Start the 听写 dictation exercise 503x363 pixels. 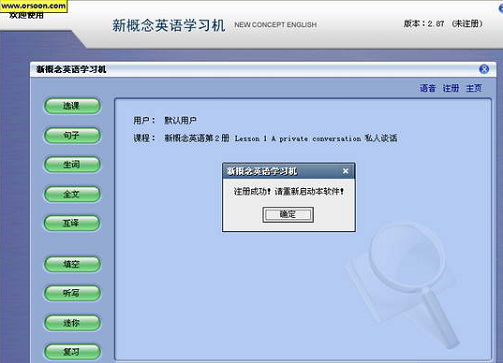72,293
